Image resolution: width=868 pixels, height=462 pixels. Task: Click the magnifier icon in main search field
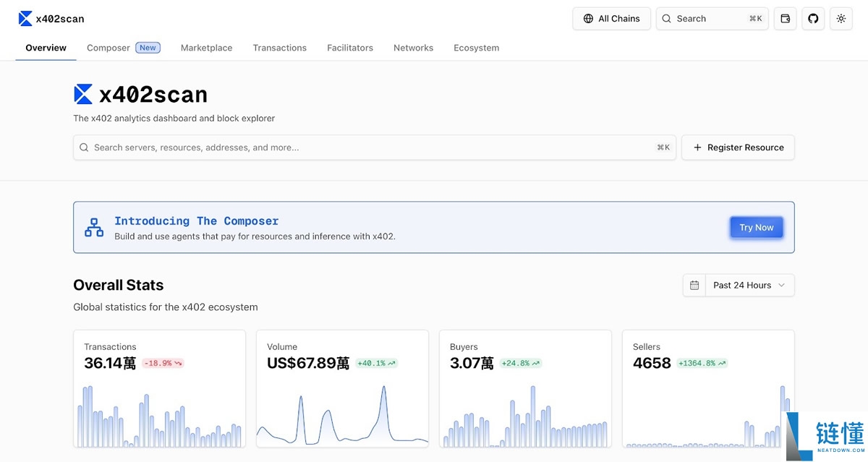click(x=84, y=147)
